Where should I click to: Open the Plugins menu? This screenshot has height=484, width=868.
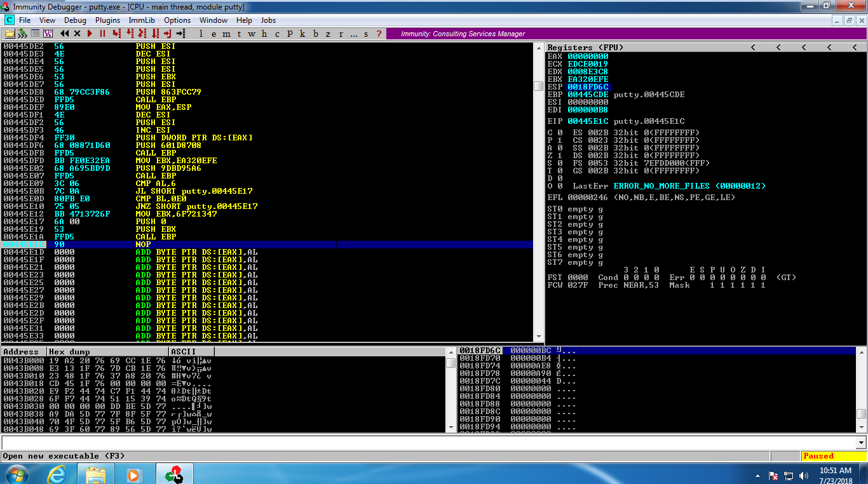107,20
